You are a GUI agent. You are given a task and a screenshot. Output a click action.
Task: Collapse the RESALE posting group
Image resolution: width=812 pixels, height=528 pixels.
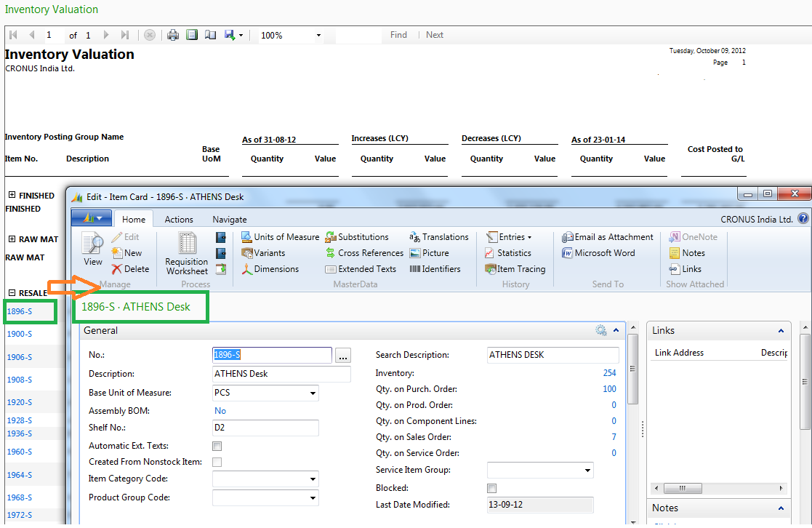pos(12,293)
